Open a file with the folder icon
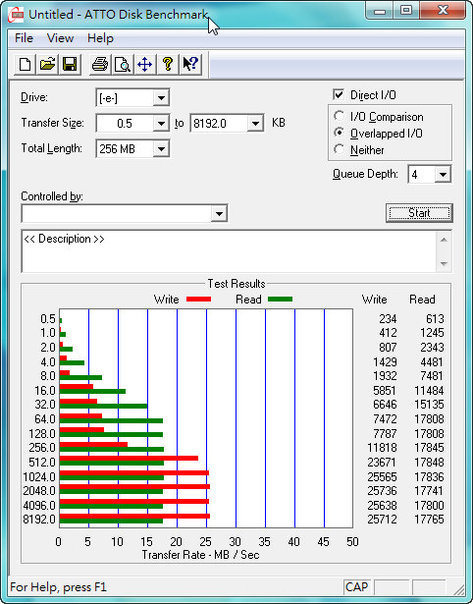This screenshot has width=473, height=604. point(47,64)
